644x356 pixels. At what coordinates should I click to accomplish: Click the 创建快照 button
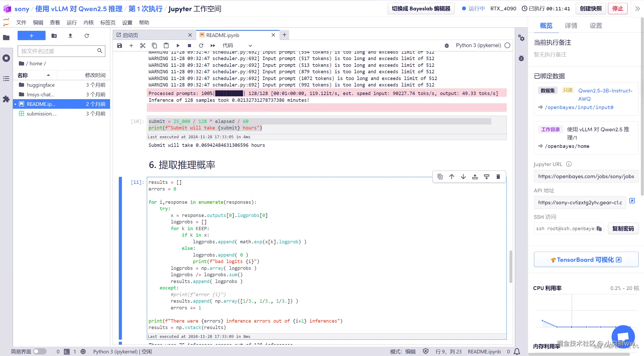point(591,9)
